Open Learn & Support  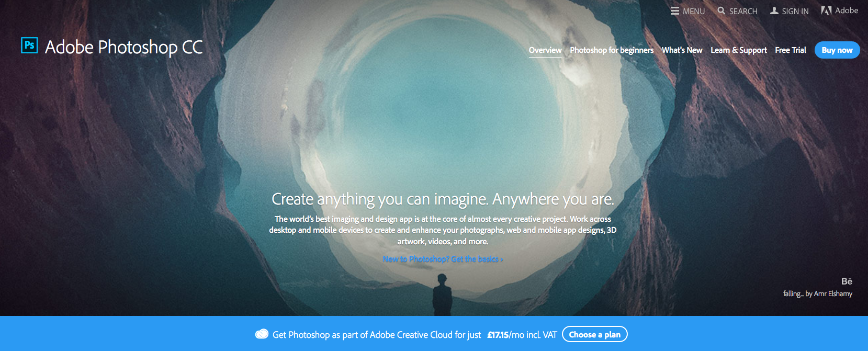point(738,50)
